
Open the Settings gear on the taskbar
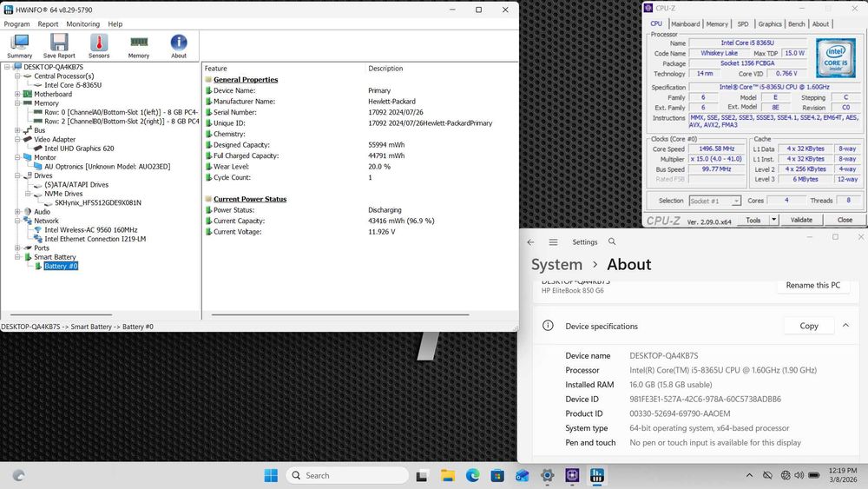pos(547,475)
